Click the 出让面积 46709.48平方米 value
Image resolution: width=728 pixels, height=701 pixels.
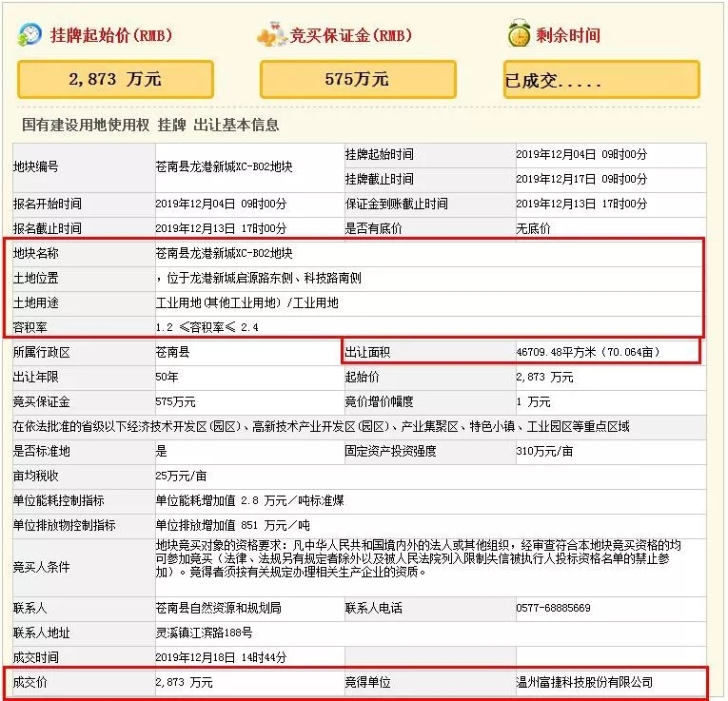595,352
